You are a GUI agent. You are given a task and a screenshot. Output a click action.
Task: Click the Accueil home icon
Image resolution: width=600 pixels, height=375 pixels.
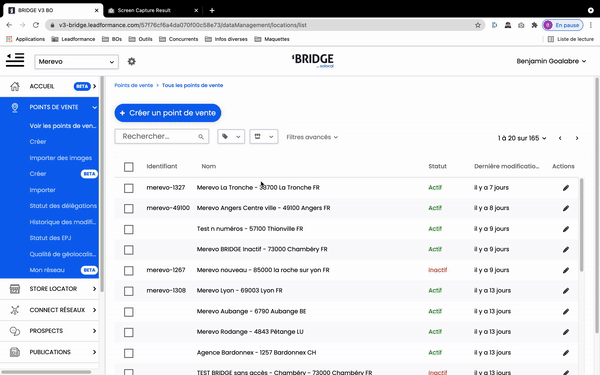click(x=15, y=86)
